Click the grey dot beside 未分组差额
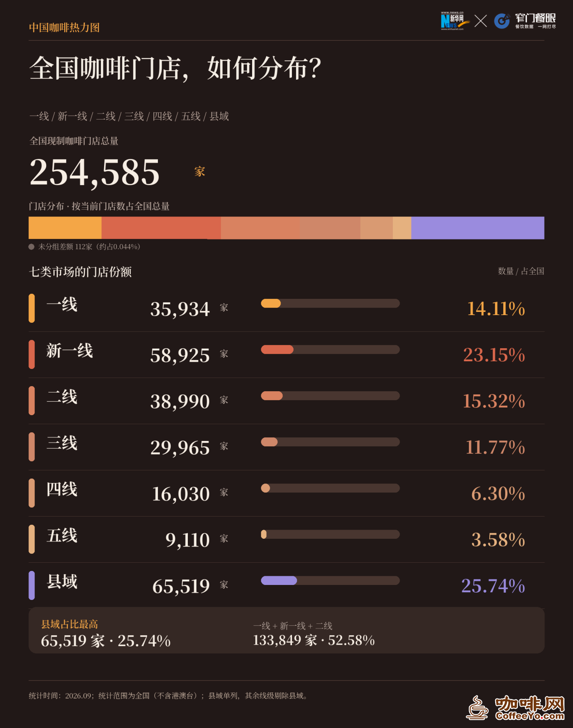This screenshot has height=728, width=573. coord(32,247)
